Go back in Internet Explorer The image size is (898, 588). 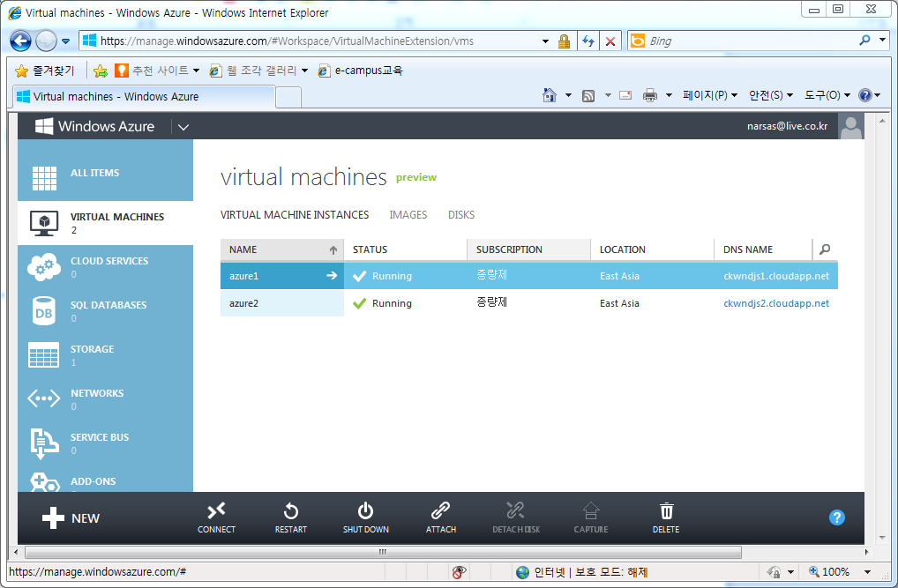click(x=20, y=41)
